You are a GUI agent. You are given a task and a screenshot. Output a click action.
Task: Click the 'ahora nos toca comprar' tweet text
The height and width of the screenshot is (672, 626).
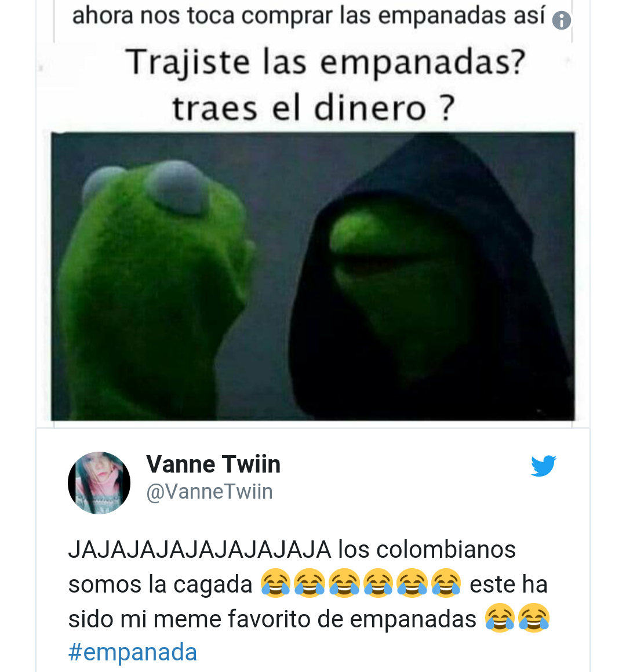pos(308,16)
